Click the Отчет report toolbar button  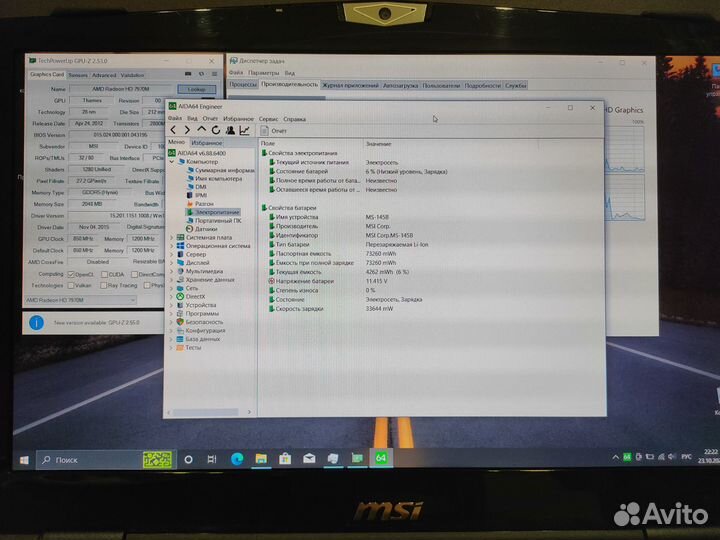274,131
